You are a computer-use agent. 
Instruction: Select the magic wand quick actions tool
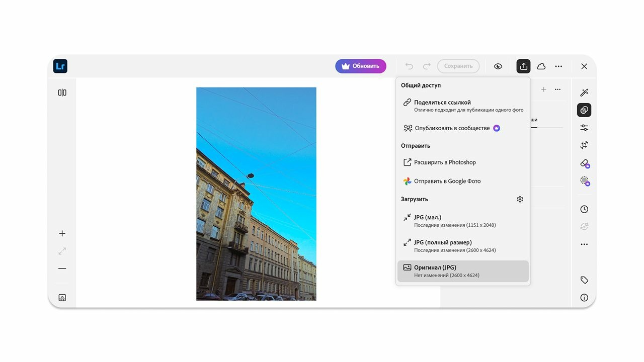[x=584, y=93]
